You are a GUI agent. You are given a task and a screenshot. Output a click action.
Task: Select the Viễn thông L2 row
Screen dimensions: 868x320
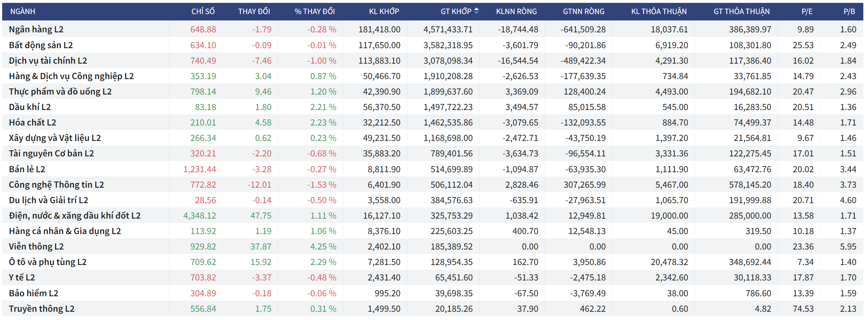36,247
